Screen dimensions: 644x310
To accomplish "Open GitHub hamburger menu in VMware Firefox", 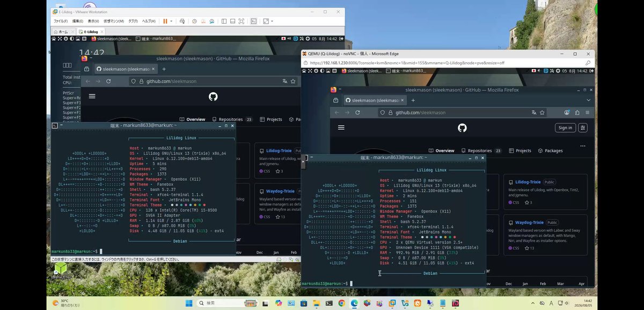I will [x=92, y=96].
